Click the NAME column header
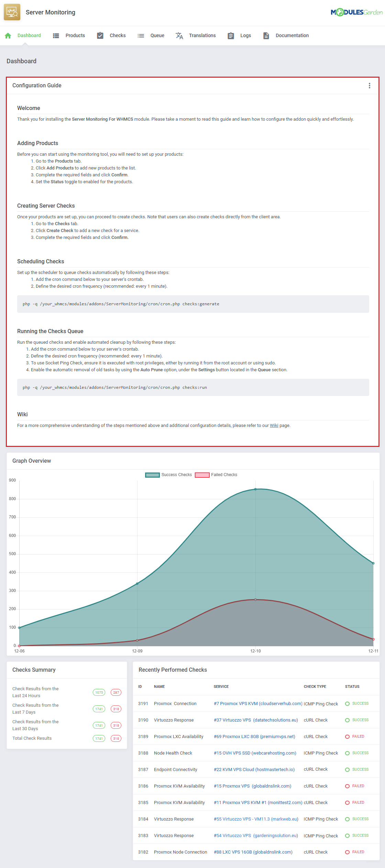 159,686
